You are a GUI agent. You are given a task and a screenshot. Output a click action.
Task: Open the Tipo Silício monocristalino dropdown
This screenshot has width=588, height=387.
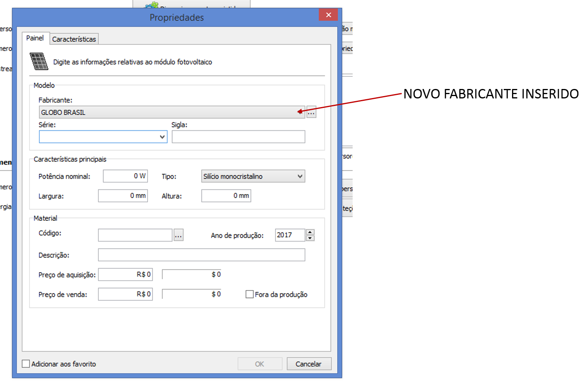(x=300, y=176)
